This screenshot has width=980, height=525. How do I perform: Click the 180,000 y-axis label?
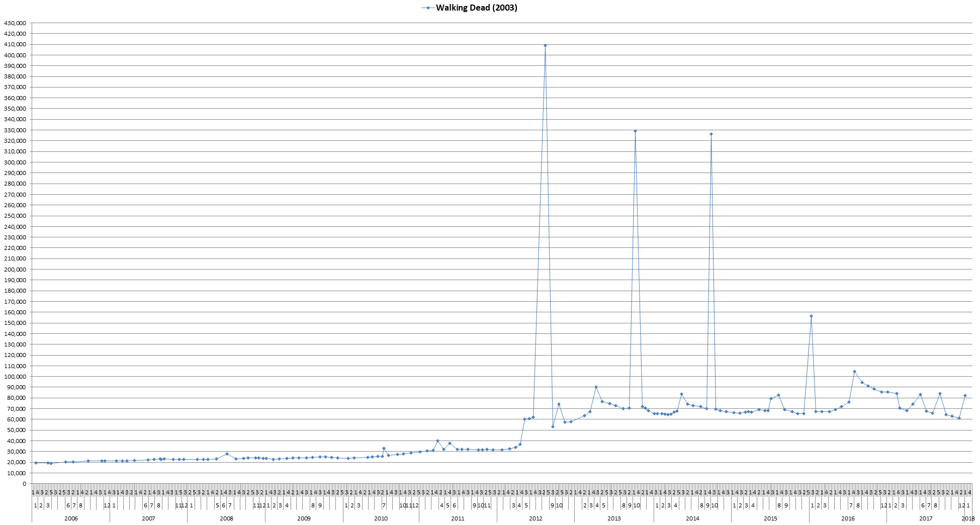pos(15,291)
